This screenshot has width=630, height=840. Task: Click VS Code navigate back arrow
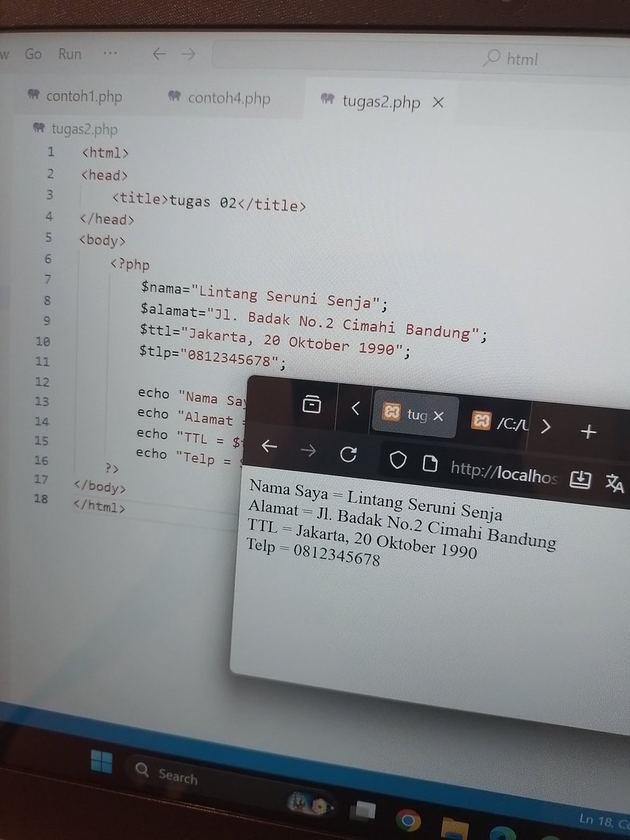160,54
